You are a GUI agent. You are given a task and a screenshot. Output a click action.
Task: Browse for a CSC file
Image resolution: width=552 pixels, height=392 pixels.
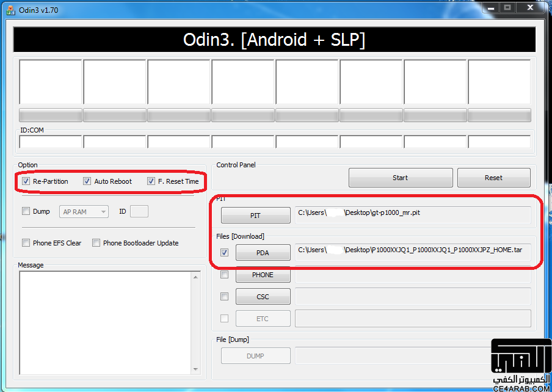click(263, 297)
